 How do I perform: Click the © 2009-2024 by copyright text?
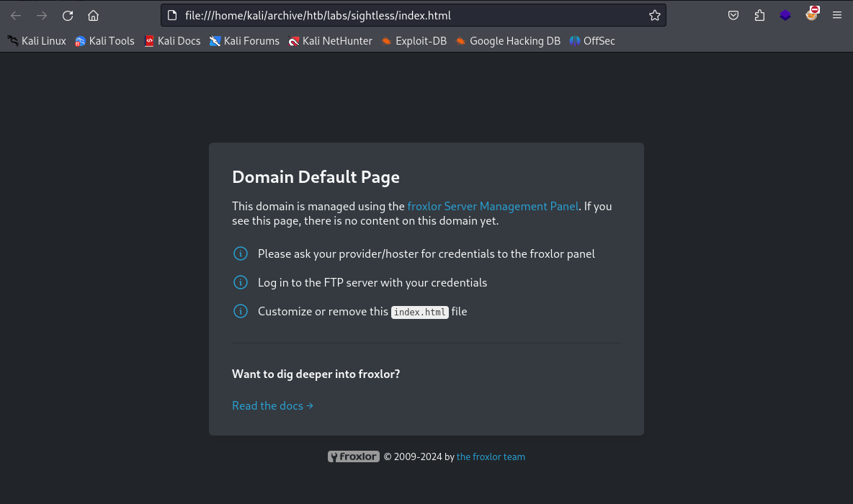(x=419, y=456)
